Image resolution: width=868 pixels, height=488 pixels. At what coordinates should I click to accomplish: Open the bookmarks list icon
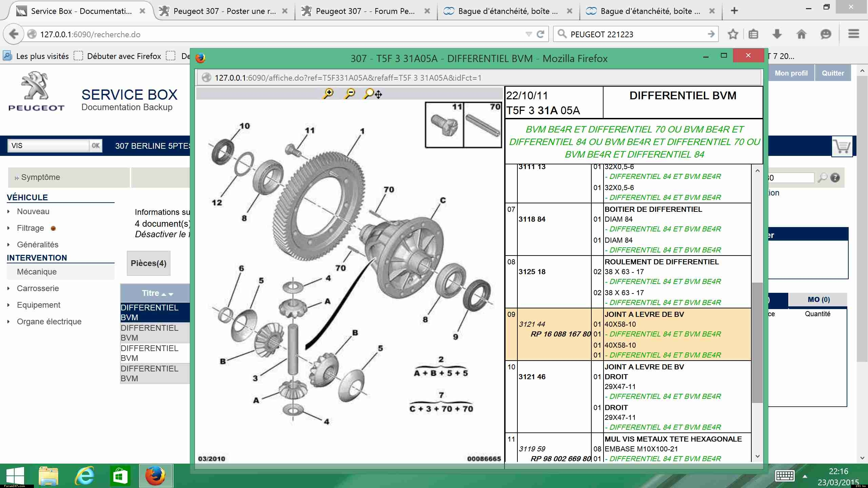(753, 34)
